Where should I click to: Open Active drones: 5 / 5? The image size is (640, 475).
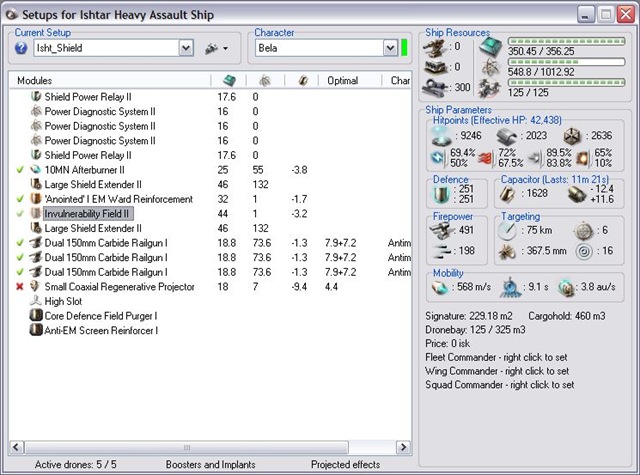[x=76, y=464]
